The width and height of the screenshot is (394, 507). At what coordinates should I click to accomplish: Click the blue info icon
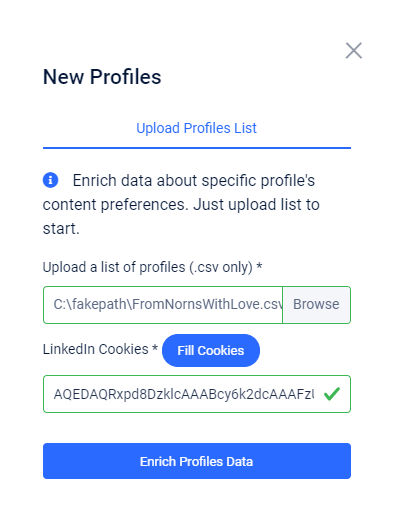point(50,180)
